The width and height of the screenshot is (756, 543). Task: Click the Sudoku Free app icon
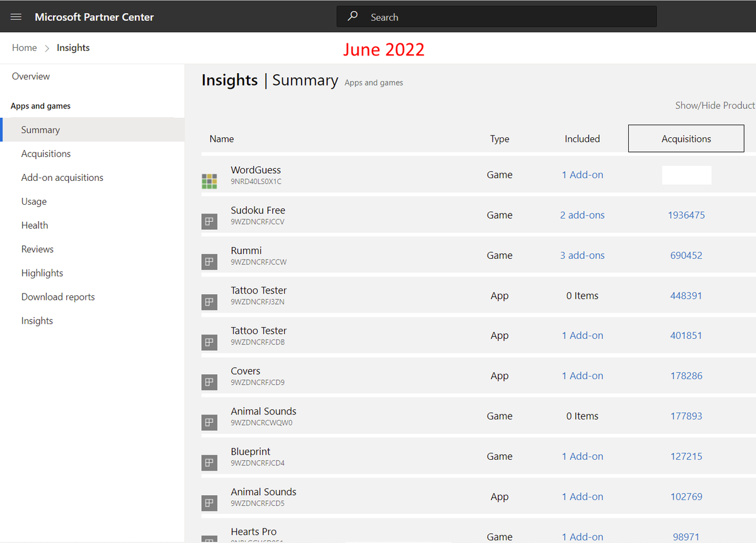pos(209,222)
